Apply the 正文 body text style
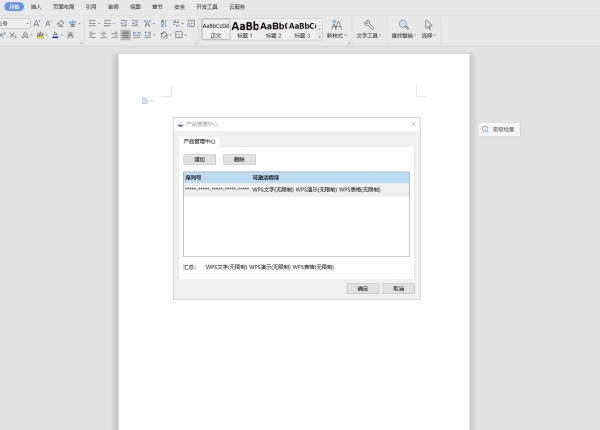600x430 pixels. pyautogui.click(x=215, y=28)
